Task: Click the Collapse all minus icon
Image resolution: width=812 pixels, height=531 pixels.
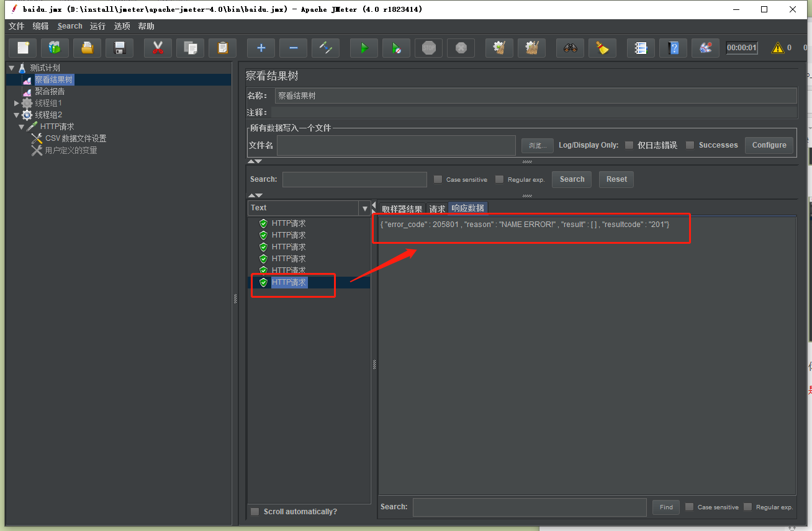Action: click(x=294, y=48)
